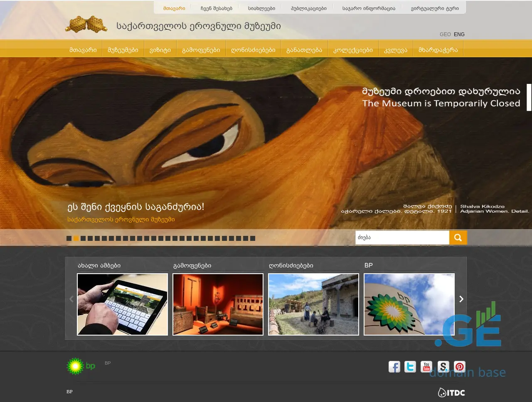Select the last slideshow indicator square
Image resolution: width=532 pixels, height=402 pixels.
click(253, 238)
